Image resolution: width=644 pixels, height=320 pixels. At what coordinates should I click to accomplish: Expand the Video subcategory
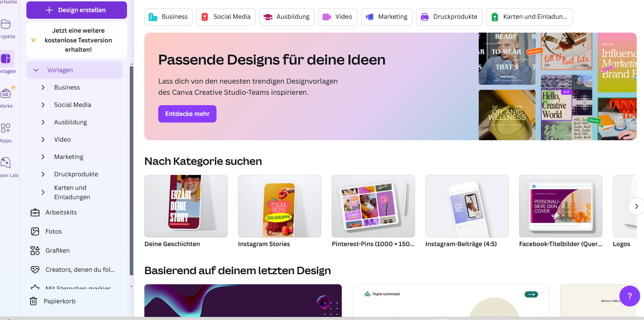click(x=43, y=140)
